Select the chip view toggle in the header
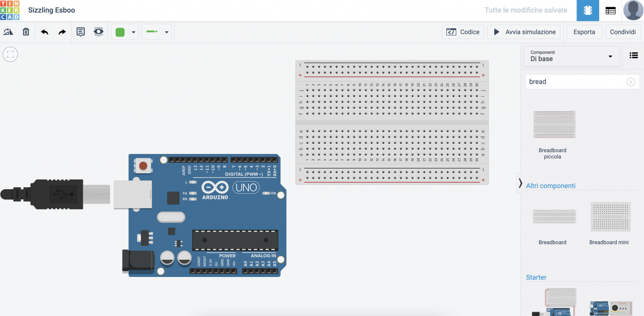Image resolution: width=644 pixels, height=316 pixels. [x=587, y=10]
